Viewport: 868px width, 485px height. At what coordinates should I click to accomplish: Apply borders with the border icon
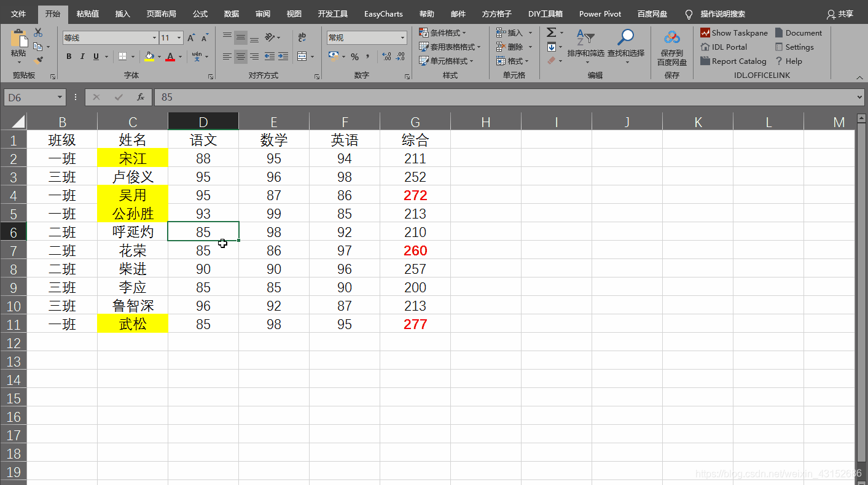(122, 56)
